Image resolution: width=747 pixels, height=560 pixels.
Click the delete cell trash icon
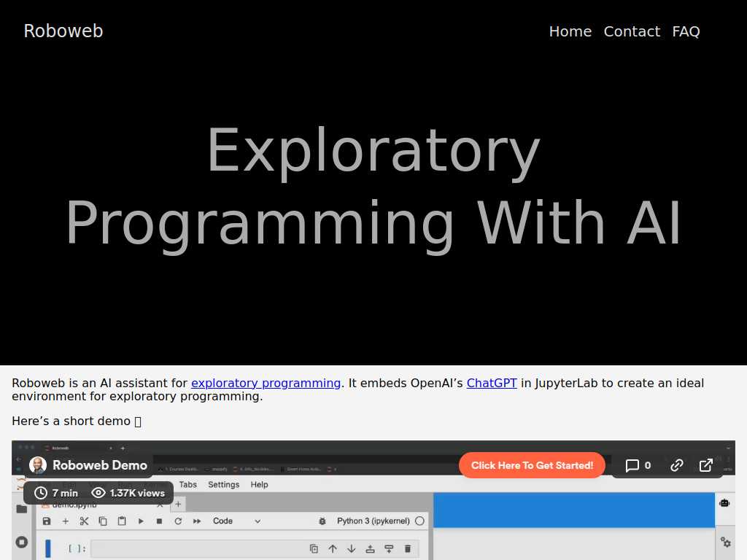pyautogui.click(x=408, y=549)
